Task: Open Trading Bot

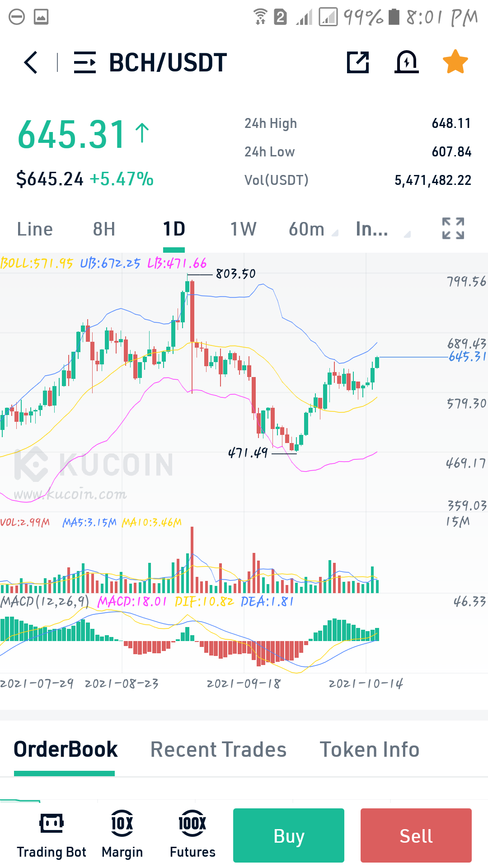Action: [52, 835]
